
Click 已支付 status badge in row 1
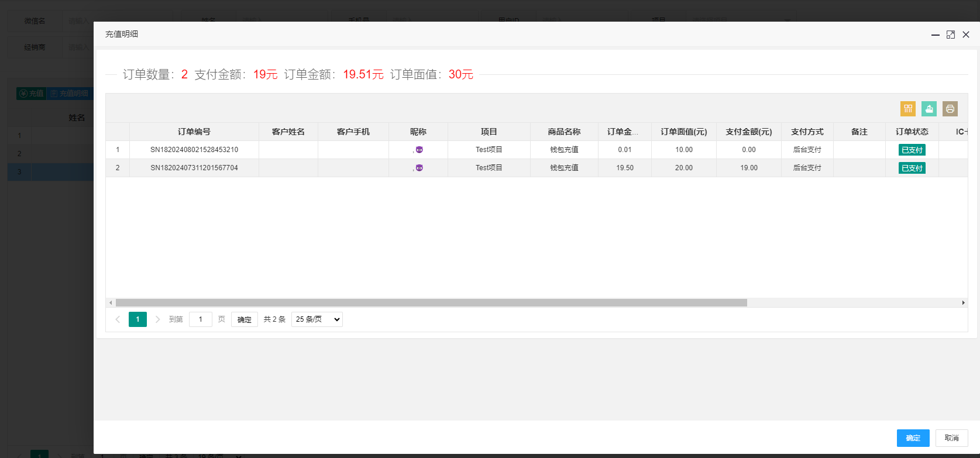(912, 150)
